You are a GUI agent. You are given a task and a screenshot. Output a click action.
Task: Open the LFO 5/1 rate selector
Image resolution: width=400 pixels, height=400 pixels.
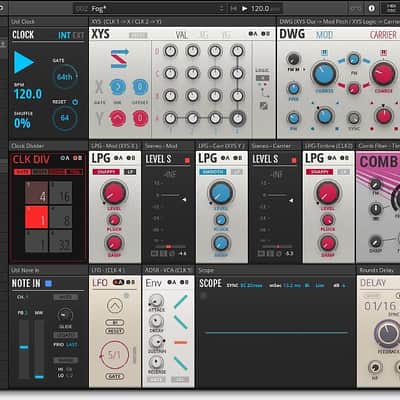[x=114, y=355]
